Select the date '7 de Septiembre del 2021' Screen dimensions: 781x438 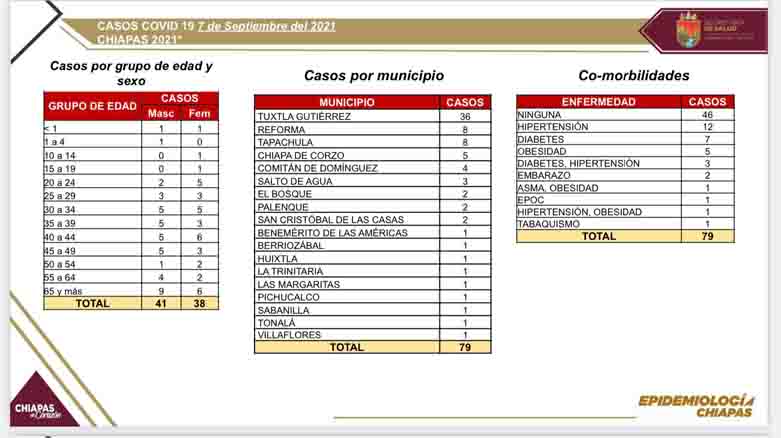coord(266,26)
